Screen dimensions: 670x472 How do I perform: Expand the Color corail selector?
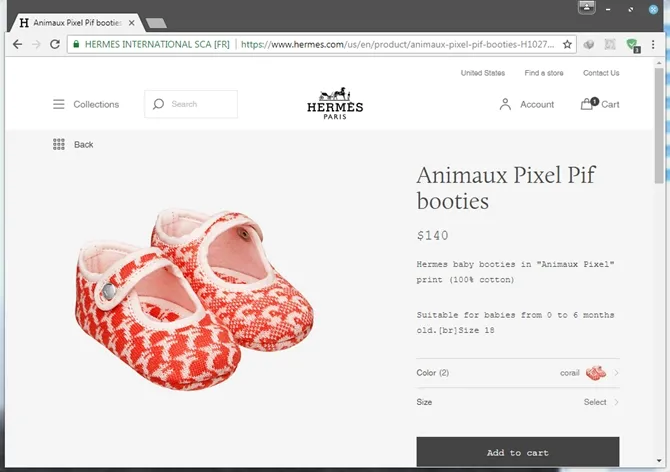coord(616,373)
